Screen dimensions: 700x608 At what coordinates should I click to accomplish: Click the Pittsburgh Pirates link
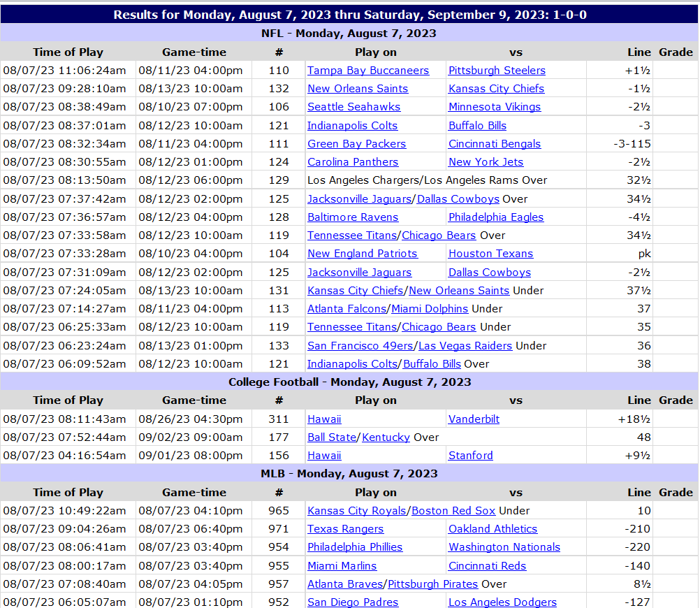click(x=433, y=584)
